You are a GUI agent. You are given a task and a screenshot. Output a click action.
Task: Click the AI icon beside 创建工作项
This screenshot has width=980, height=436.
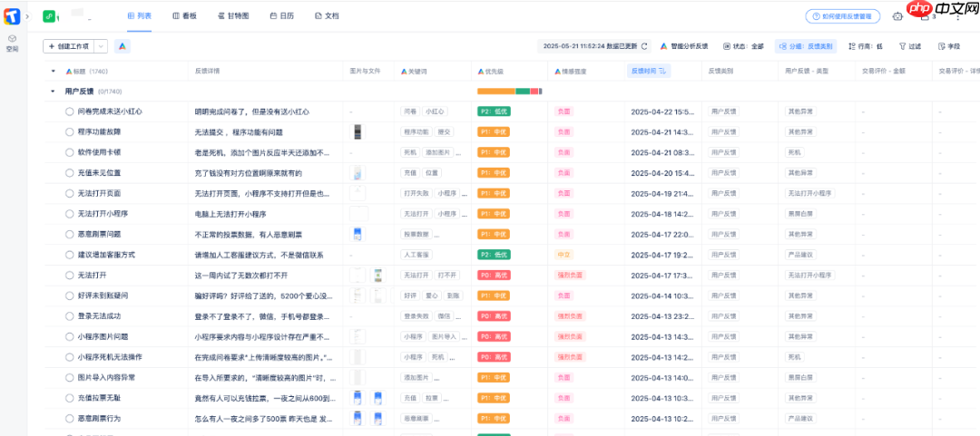[122, 46]
